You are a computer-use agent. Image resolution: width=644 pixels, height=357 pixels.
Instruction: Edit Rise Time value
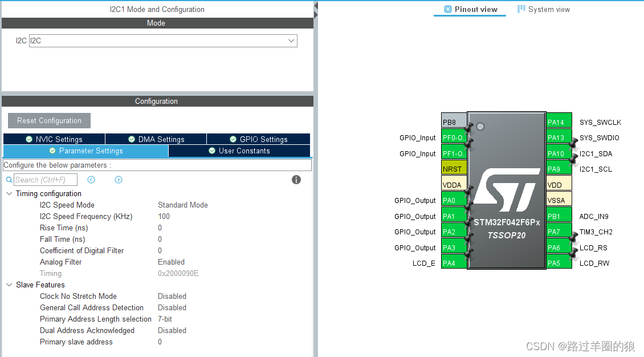(160, 228)
